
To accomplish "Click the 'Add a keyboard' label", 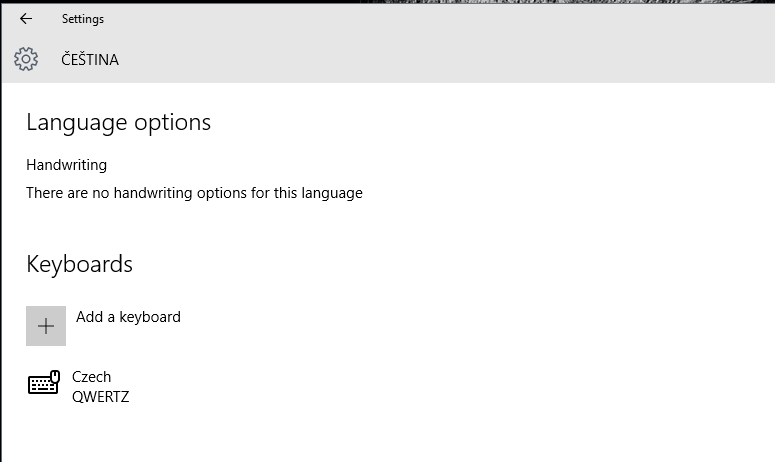I will (128, 317).
